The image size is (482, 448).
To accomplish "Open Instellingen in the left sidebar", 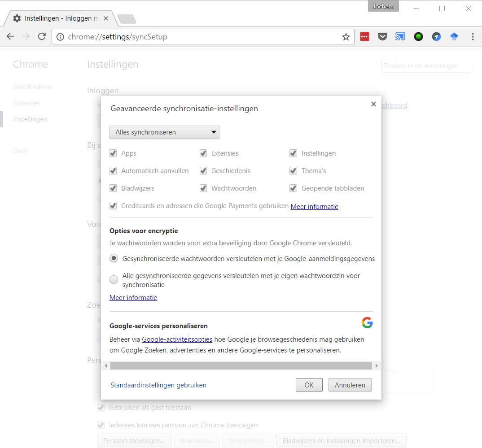I will point(31,119).
